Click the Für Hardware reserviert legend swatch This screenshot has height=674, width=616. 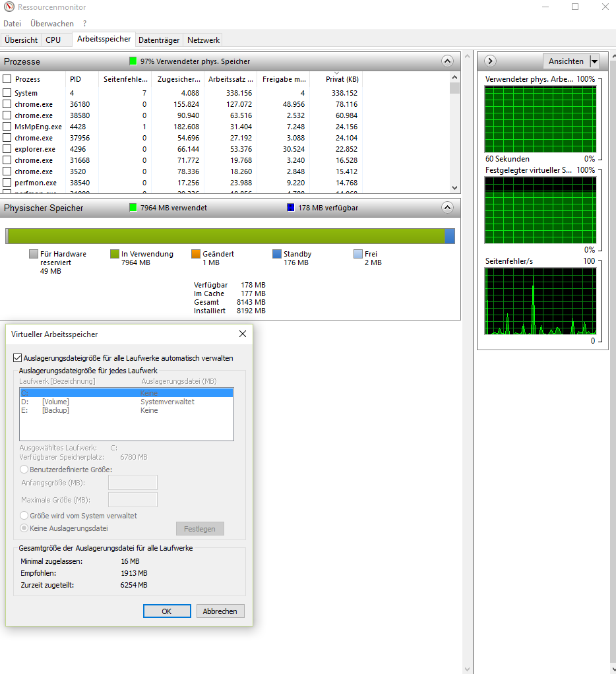click(34, 254)
